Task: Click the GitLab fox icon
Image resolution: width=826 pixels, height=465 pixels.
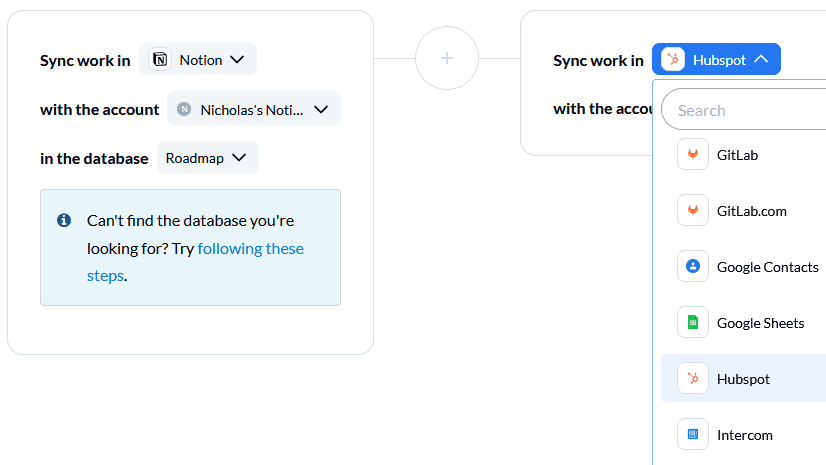Action: click(693, 154)
